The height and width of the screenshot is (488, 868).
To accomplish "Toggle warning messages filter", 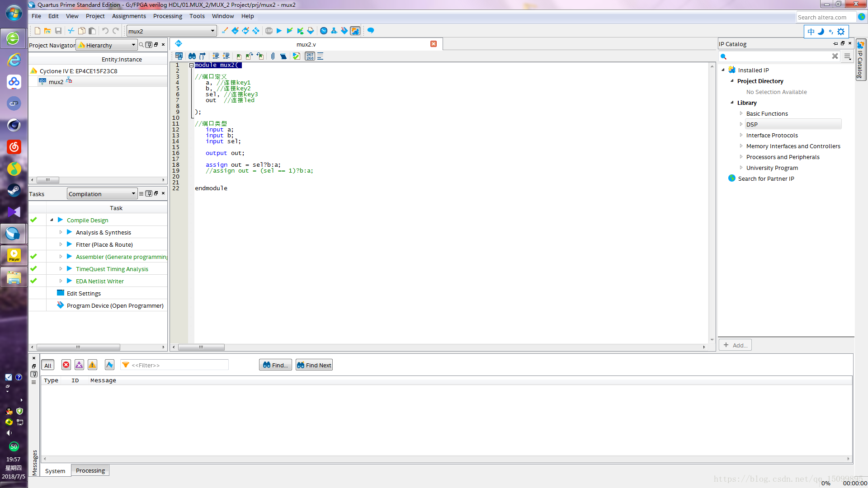I will 92,365.
